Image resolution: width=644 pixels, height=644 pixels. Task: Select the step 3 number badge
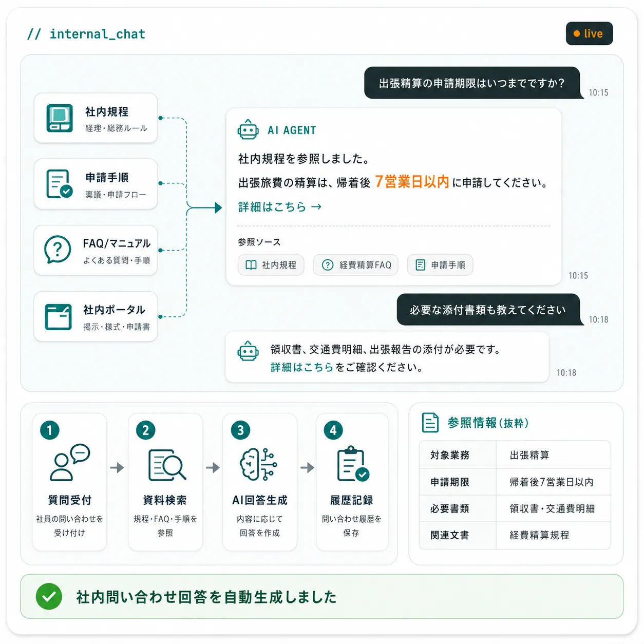240,430
